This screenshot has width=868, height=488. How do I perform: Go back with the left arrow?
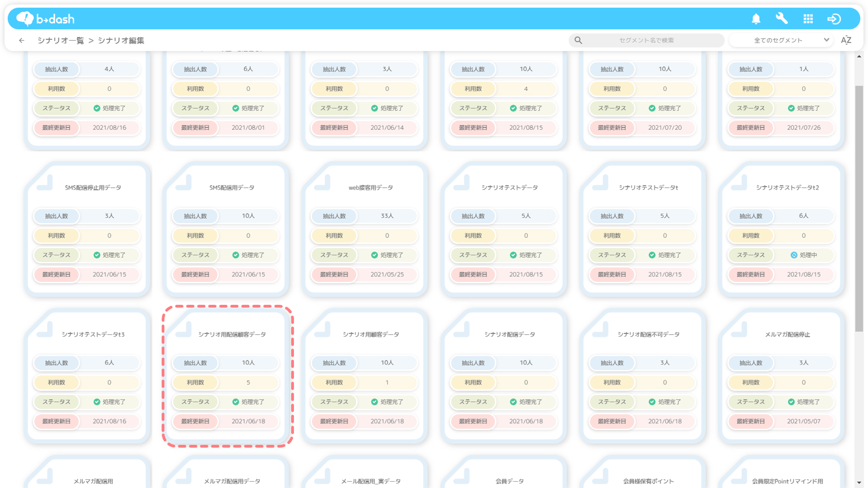(22, 40)
